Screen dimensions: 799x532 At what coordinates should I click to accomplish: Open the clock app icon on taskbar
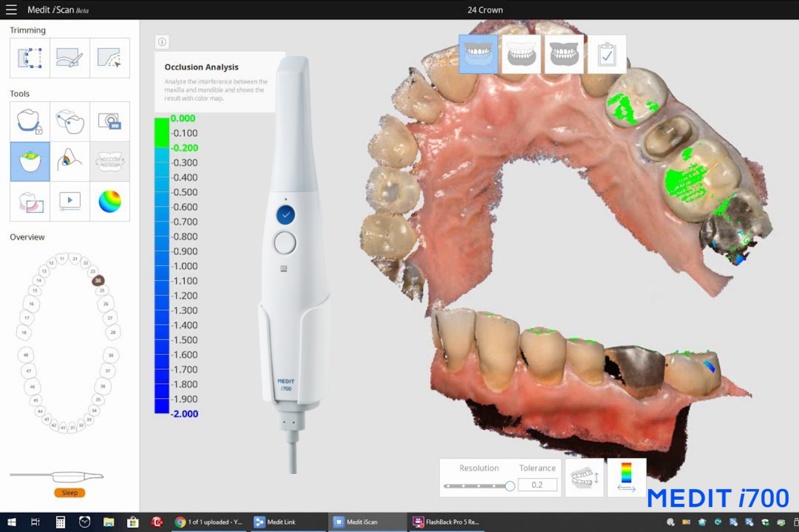pyautogui.click(x=85, y=522)
